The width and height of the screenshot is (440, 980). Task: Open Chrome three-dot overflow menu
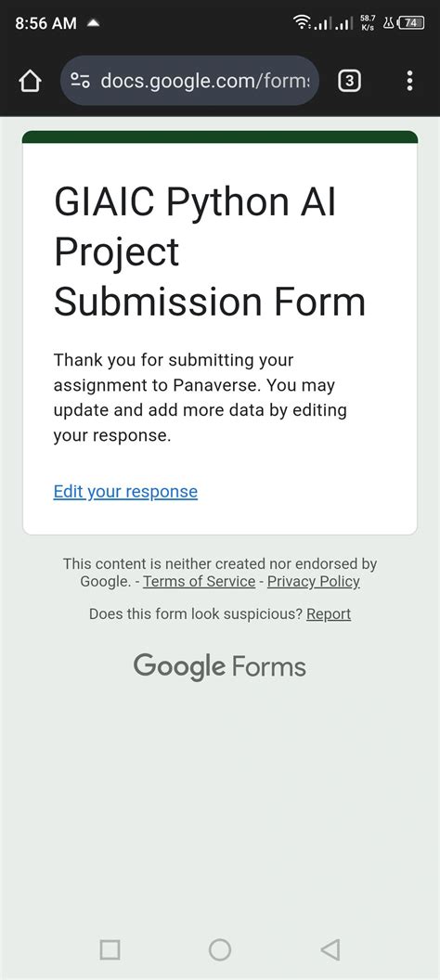[409, 81]
